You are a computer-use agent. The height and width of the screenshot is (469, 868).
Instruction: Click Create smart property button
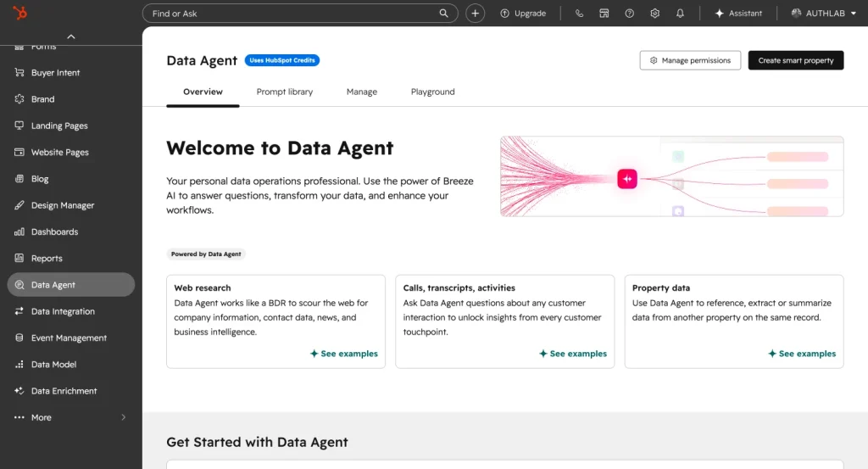point(795,60)
